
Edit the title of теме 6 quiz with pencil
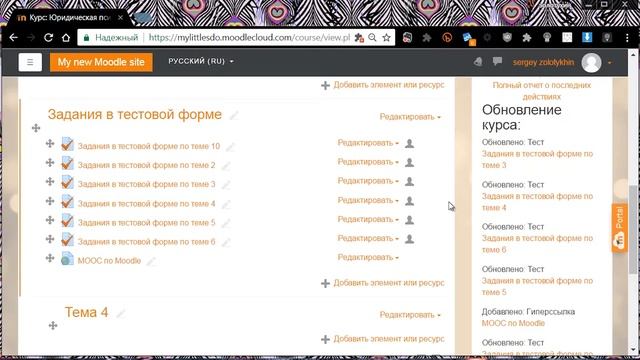226,242
